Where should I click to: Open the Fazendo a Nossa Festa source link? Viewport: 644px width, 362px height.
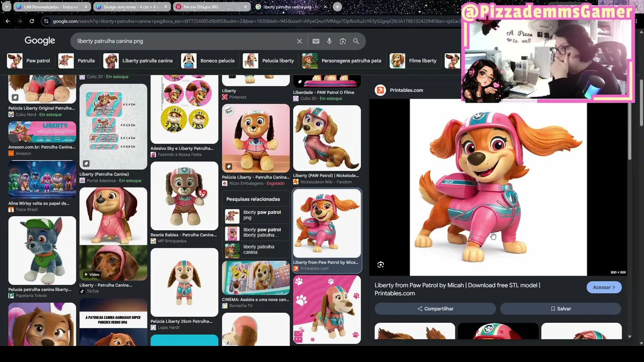(x=180, y=154)
